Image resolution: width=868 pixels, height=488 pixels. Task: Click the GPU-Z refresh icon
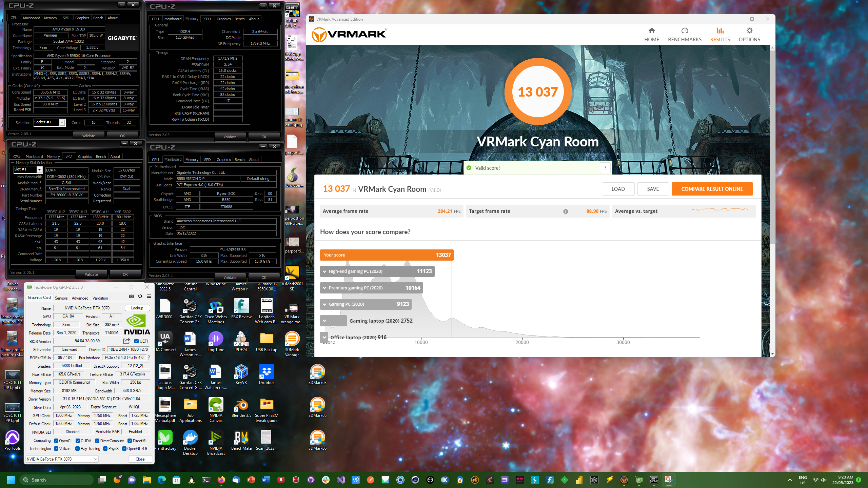pos(140,296)
